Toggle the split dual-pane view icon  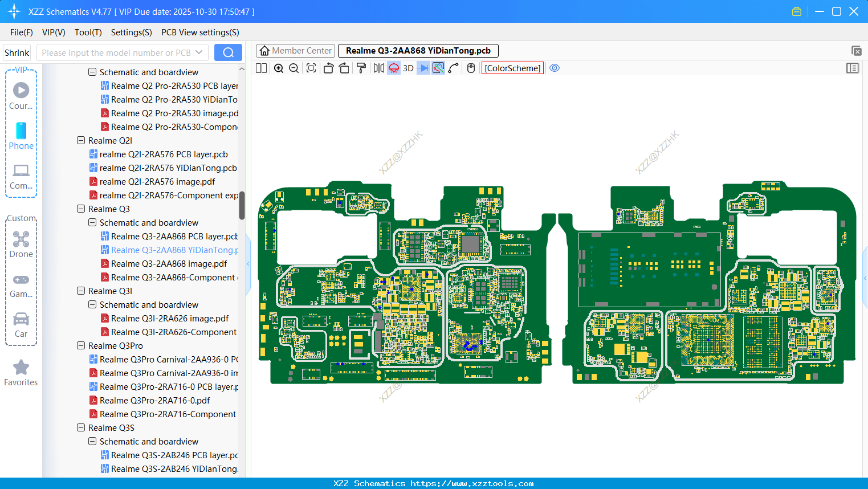pos(262,68)
